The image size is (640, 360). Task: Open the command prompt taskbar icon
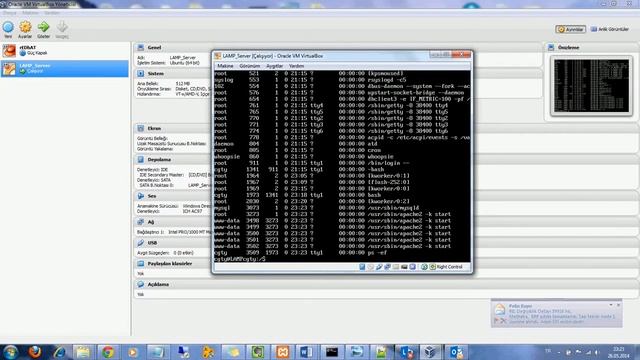tap(331, 351)
